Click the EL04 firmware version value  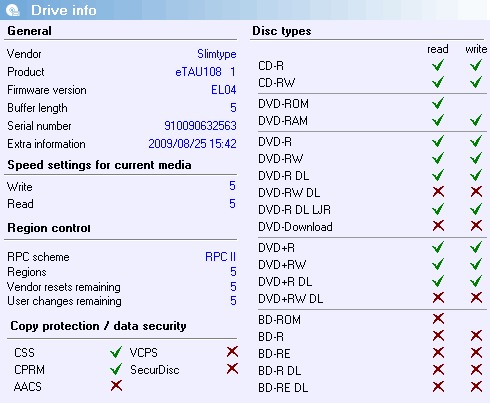coord(224,90)
